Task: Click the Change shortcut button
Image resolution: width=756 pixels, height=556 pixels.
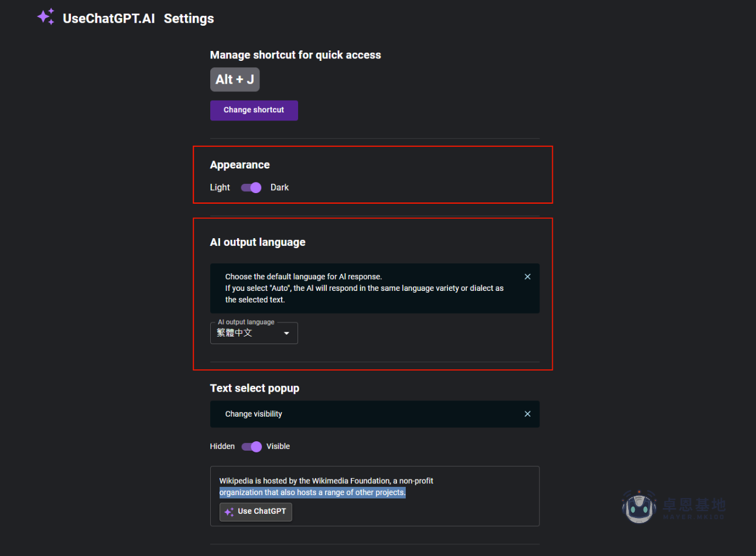Action: coord(254,110)
